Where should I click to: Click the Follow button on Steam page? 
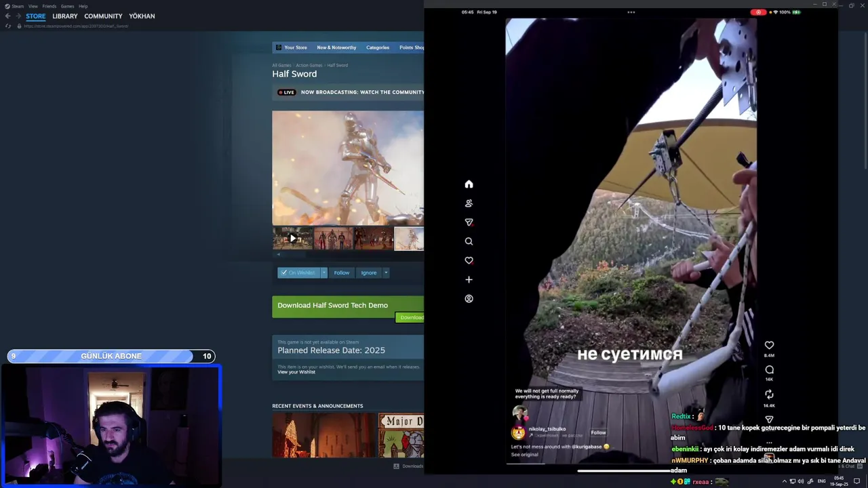coord(341,272)
